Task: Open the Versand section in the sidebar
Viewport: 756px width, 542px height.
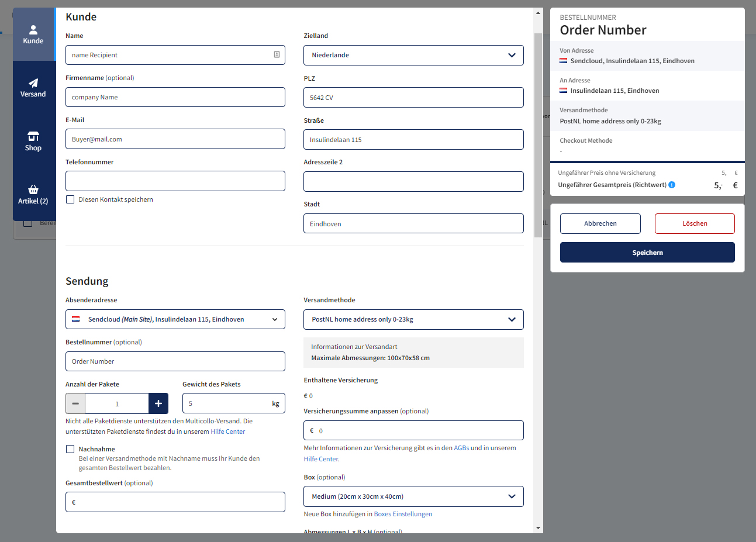Action: point(33,88)
